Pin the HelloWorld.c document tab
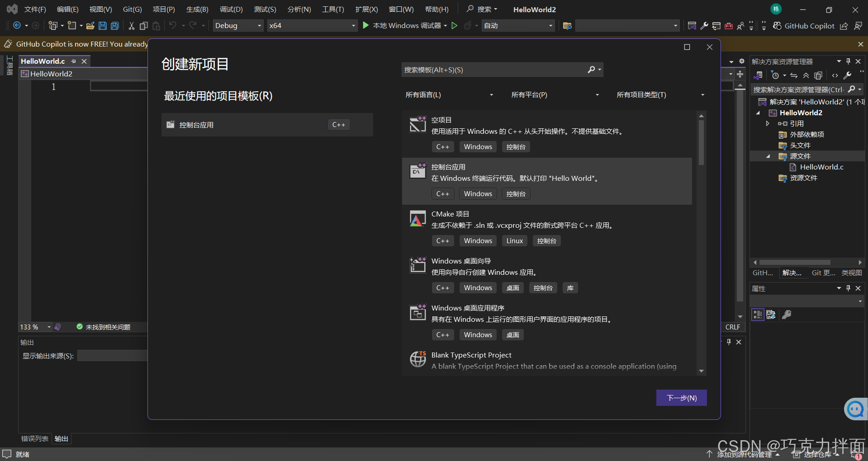868x461 pixels. 74,61
